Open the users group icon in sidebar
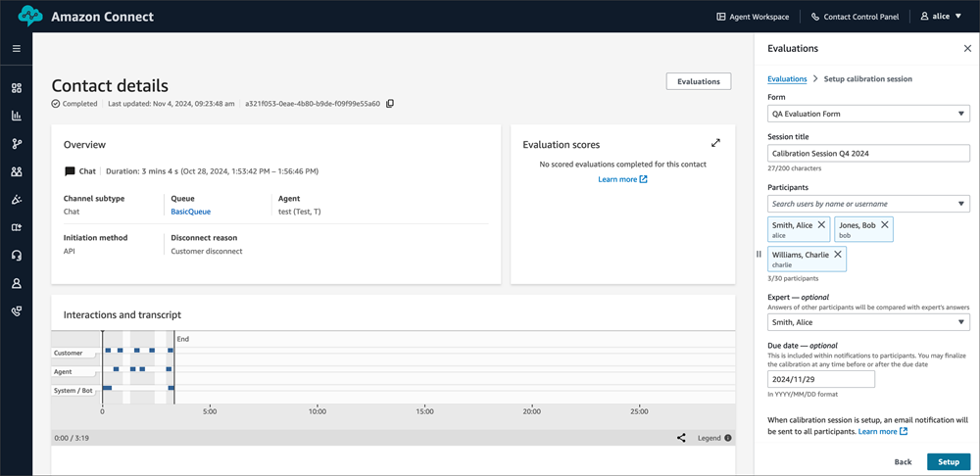This screenshot has height=476, width=980. tap(16, 172)
